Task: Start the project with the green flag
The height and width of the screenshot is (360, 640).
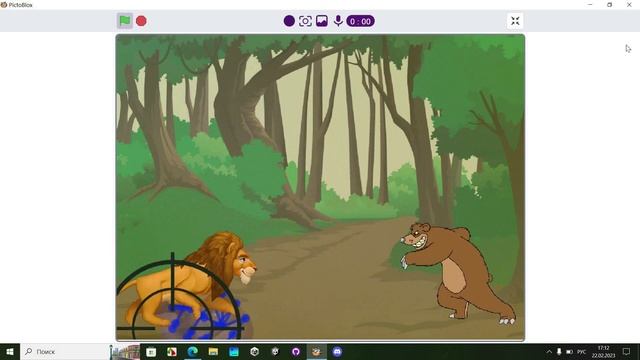Action: (x=124, y=21)
